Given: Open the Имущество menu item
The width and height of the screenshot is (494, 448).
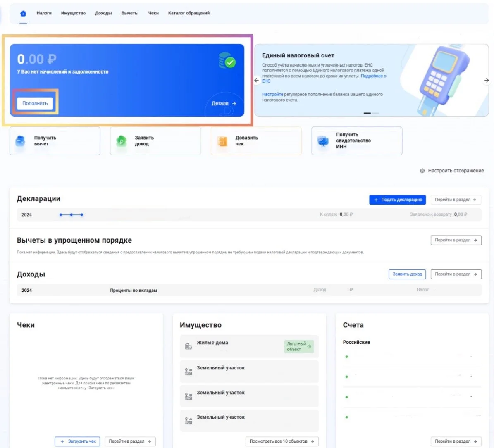Looking at the screenshot, I should tap(73, 13).
